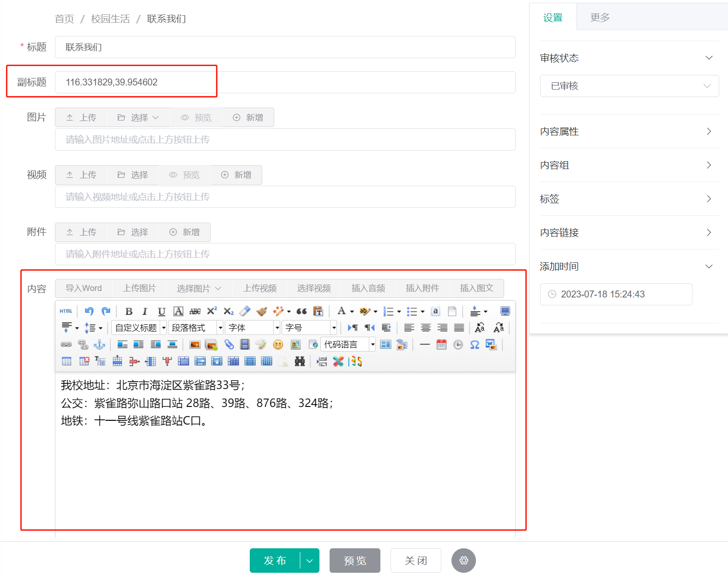Open emoticon smiley picker
The height and width of the screenshot is (576, 728).
point(278,345)
